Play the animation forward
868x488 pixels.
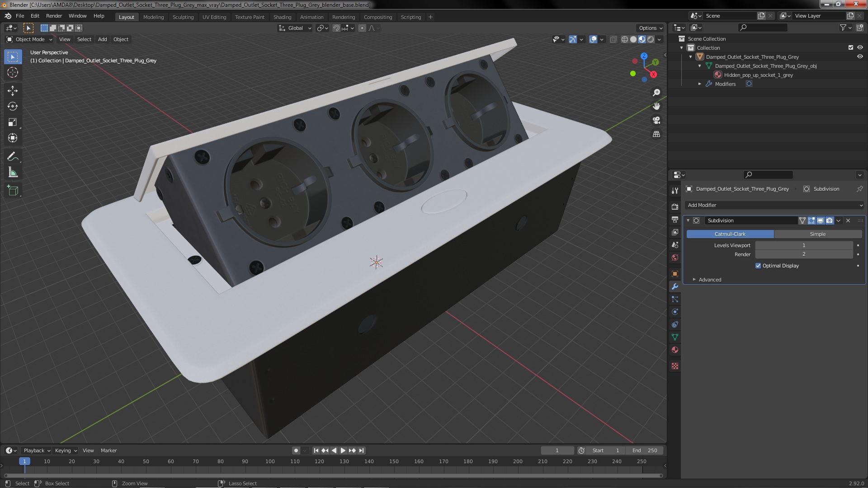click(343, 450)
